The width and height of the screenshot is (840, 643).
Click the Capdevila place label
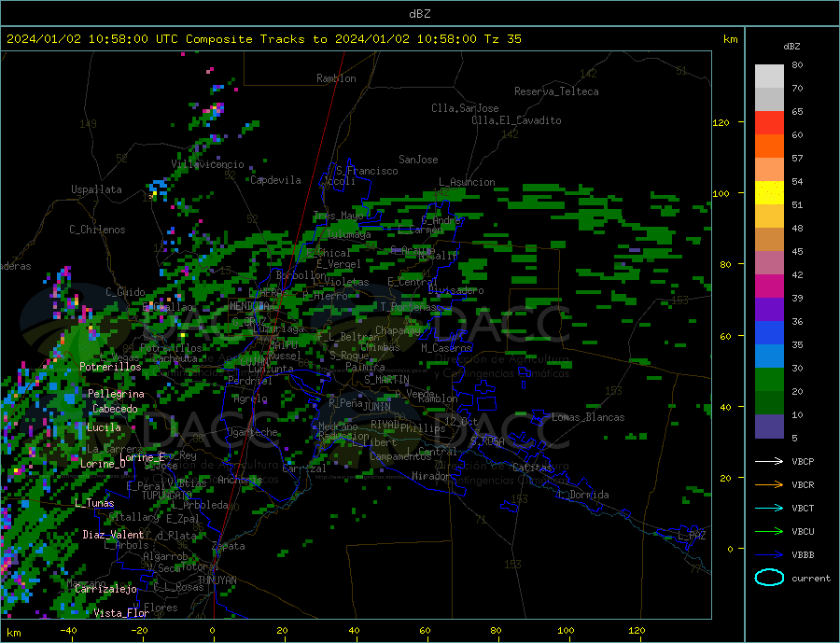[276, 180]
